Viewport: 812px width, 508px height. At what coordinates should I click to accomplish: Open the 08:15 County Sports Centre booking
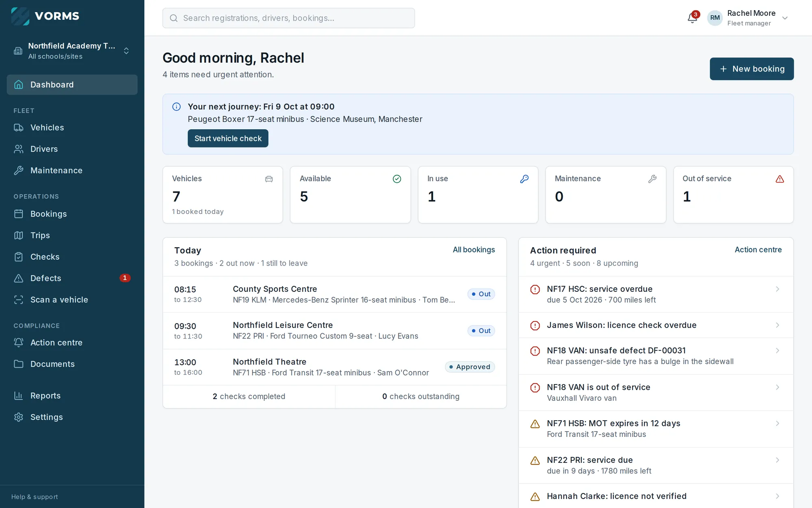pyautogui.click(x=335, y=294)
